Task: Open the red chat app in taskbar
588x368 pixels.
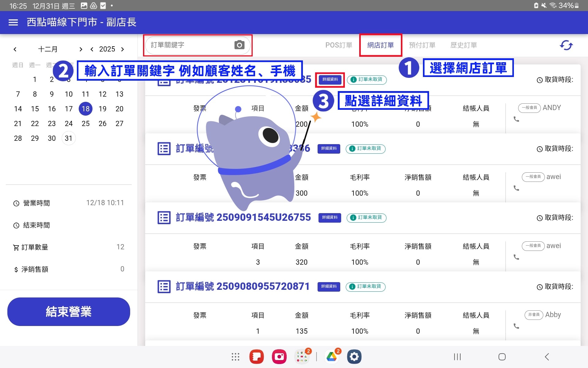Action: coord(257,357)
